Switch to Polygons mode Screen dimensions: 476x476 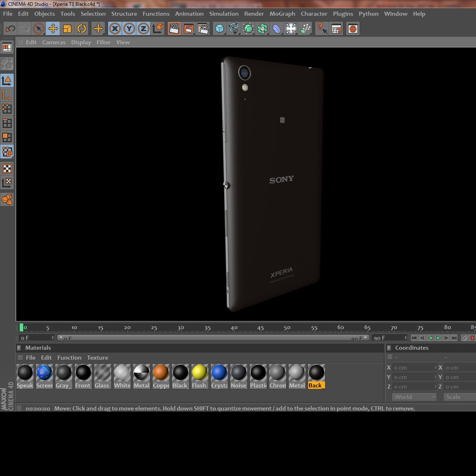[7, 138]
